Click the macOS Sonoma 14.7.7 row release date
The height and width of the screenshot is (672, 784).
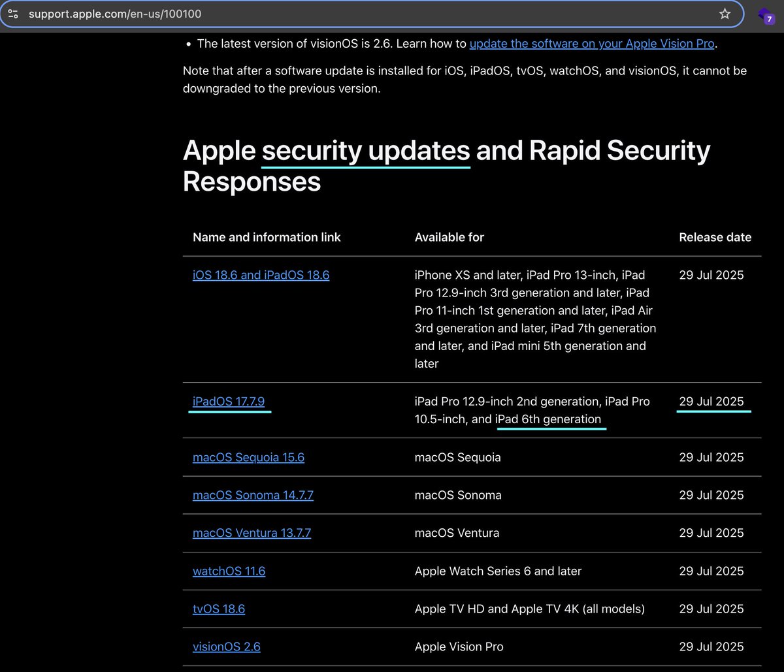(x=711, y=495)
